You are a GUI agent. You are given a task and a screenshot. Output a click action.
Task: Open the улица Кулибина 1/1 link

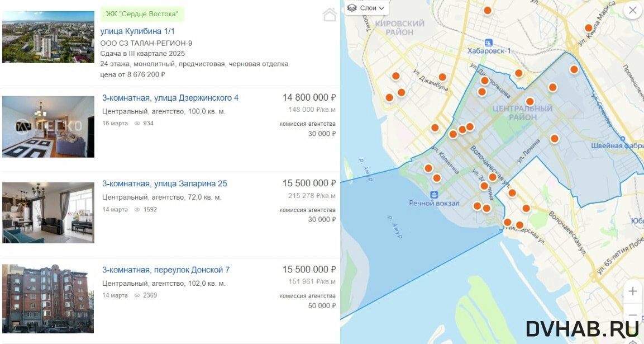137,31
